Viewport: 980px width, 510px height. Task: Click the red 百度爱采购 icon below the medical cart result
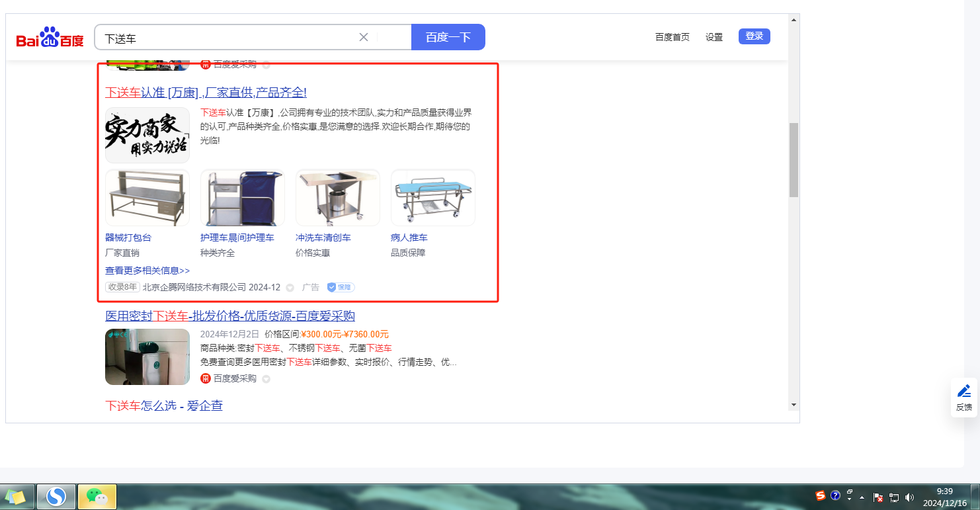206,378
